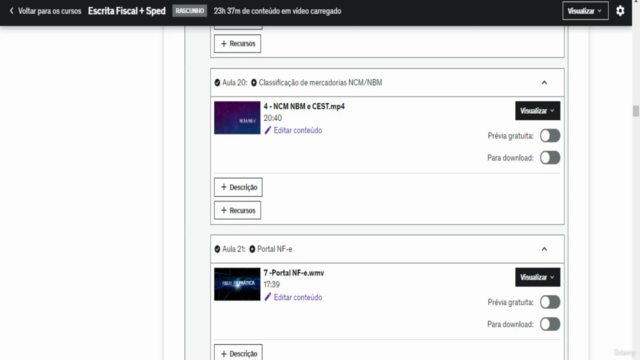Open the settings gear icon

(620, 11)
